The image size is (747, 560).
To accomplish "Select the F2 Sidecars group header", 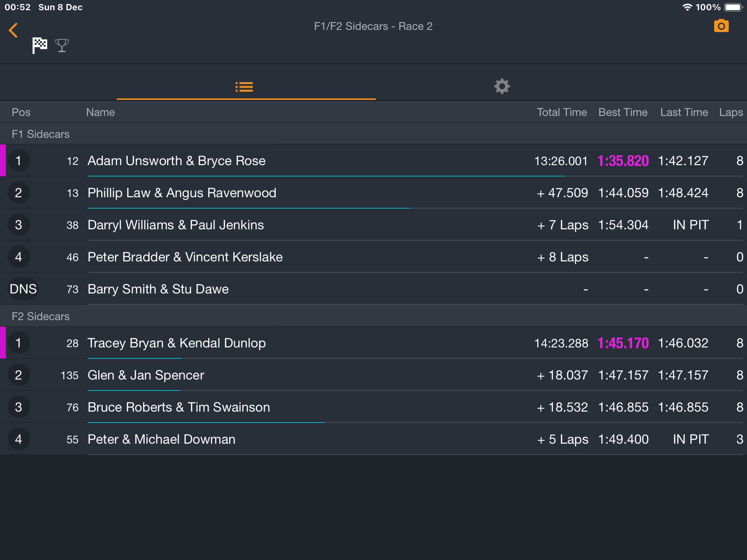I will [373, 316].
